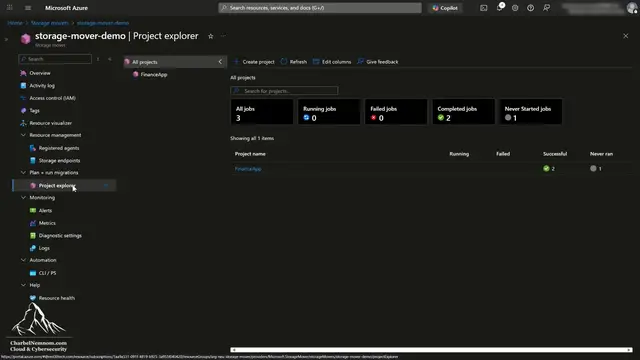Click Give feedback
640x360 pixels.
378,62
